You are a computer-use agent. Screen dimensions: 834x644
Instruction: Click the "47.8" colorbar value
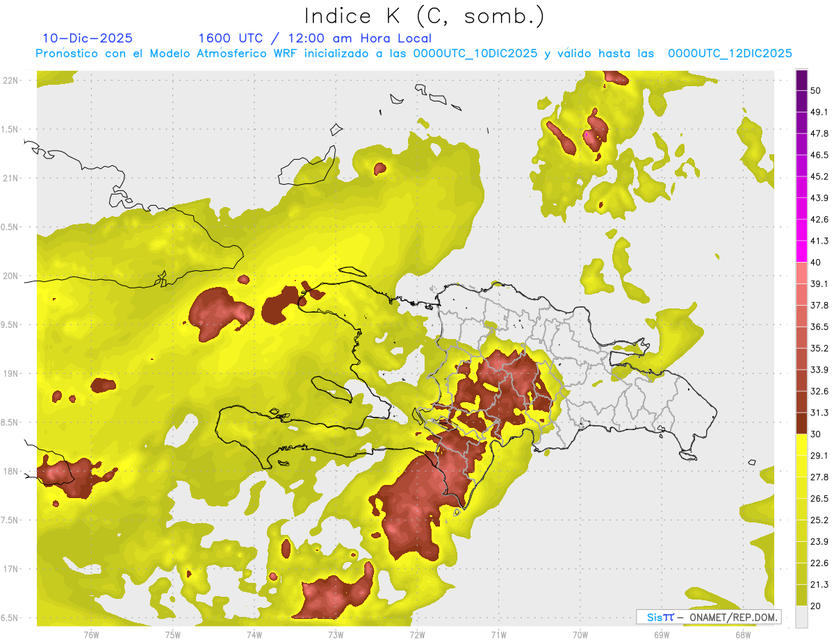pyautogui.click(x=819, y=133)
